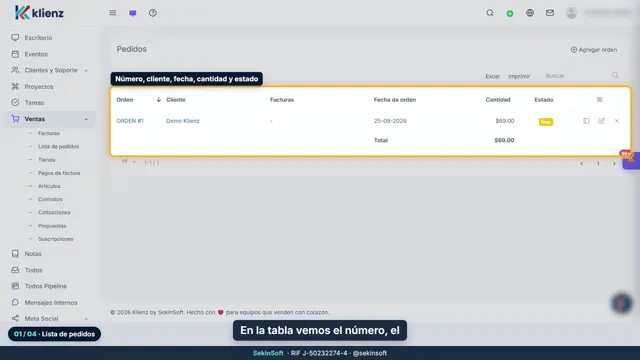
Task: Open Proyectos in the sidebar
Action: (x=39, y=87)
